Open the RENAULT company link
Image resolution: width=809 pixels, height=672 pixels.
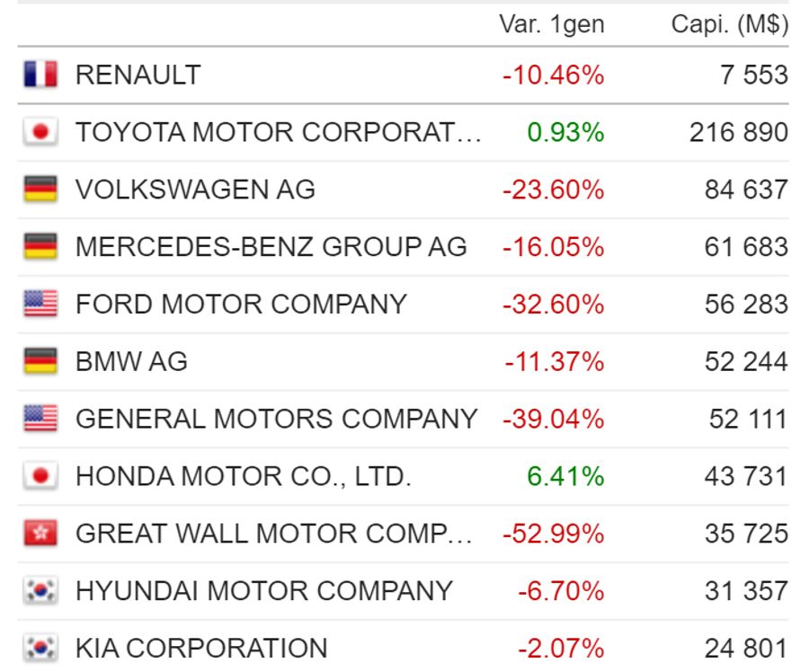[x=138, y=75]
